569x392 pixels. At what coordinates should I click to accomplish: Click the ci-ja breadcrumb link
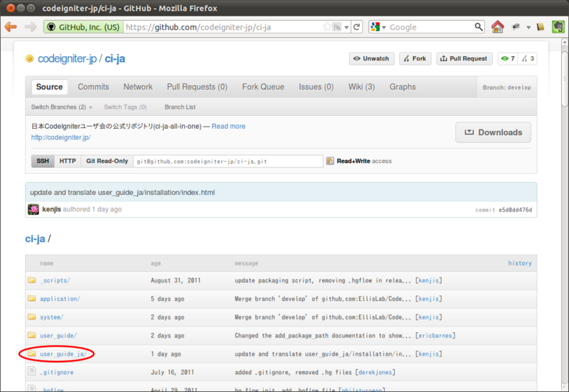(x=35, y=239)
